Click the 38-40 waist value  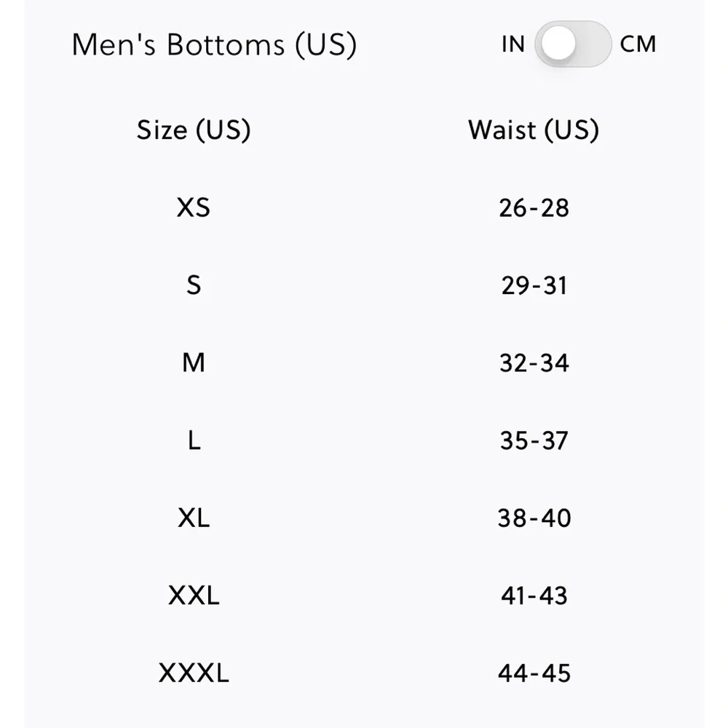(x=534, y=518)
